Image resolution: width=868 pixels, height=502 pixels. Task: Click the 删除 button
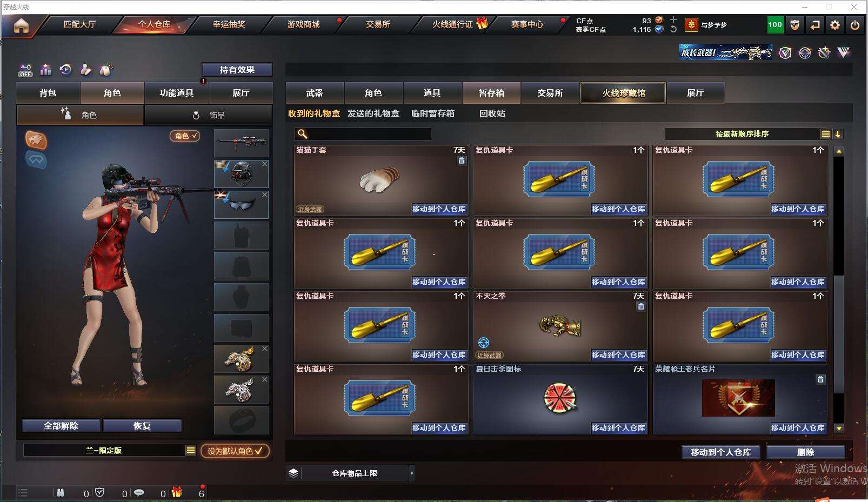(805, 452)
